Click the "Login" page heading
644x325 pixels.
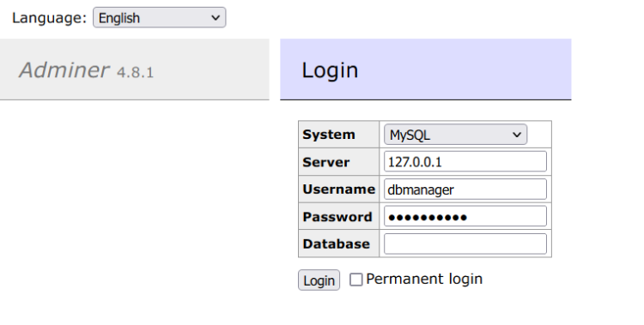click(330, 70)
